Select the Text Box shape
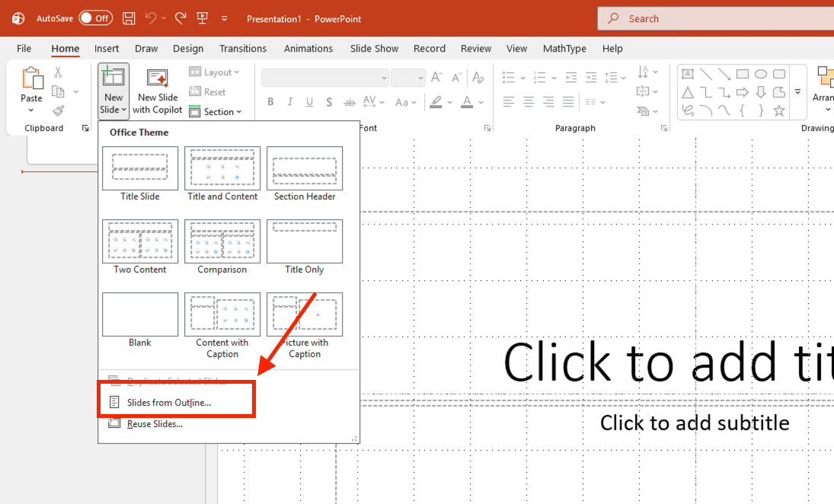Screen dimensions: 834x504 (x=688, y=74)
